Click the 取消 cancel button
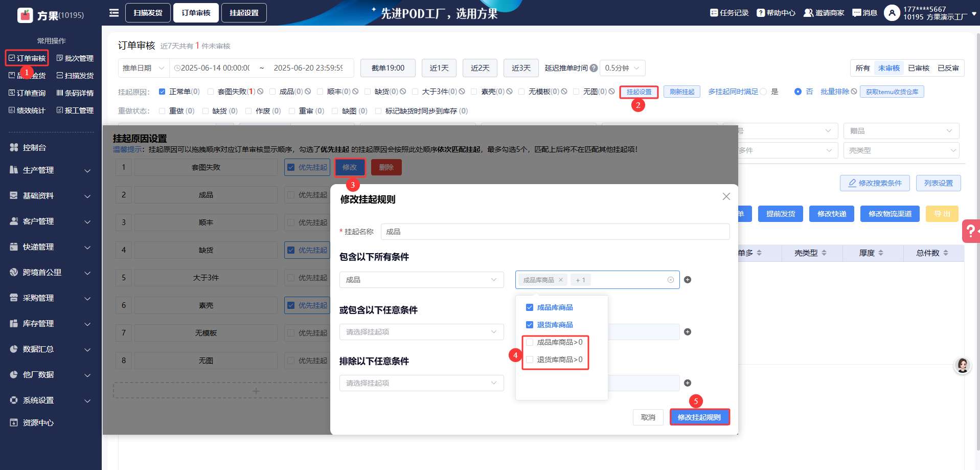 coord(648,417)
